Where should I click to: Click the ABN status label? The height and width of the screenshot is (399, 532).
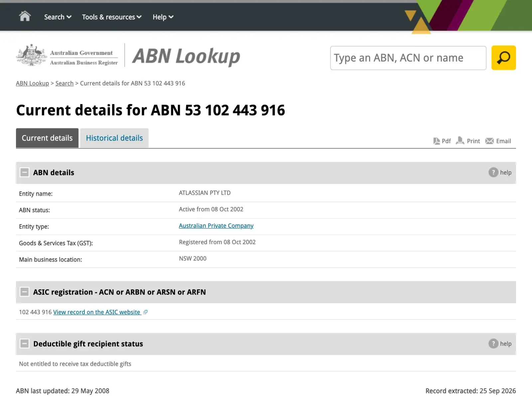click(x=34, y=210)
